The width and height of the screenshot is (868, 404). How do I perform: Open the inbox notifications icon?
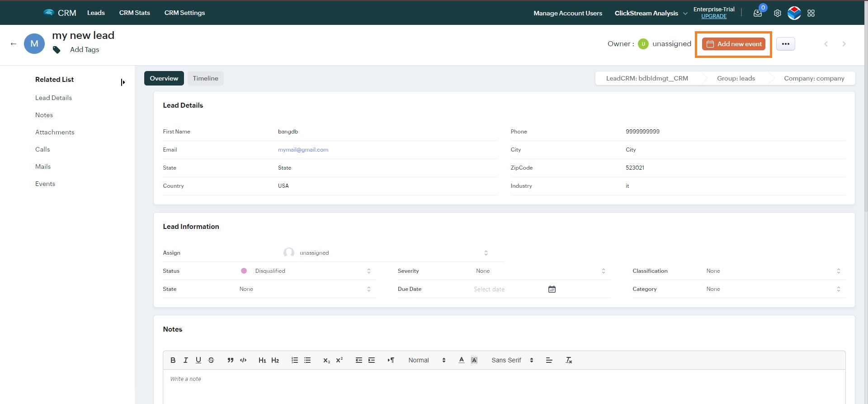point(758,13)
